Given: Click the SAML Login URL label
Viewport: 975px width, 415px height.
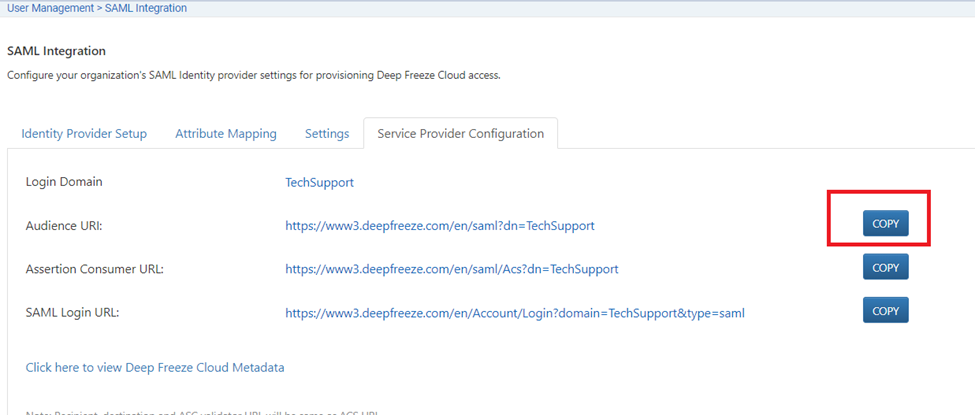Looking at the screenshot, I should [75, 313].
